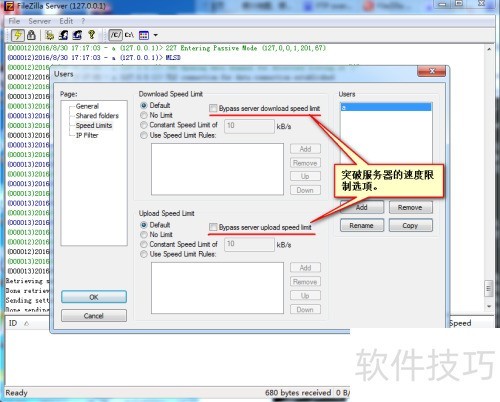Click Add under the Users list
Viewport: 500px width, 402px height.
tap(362, 207)
